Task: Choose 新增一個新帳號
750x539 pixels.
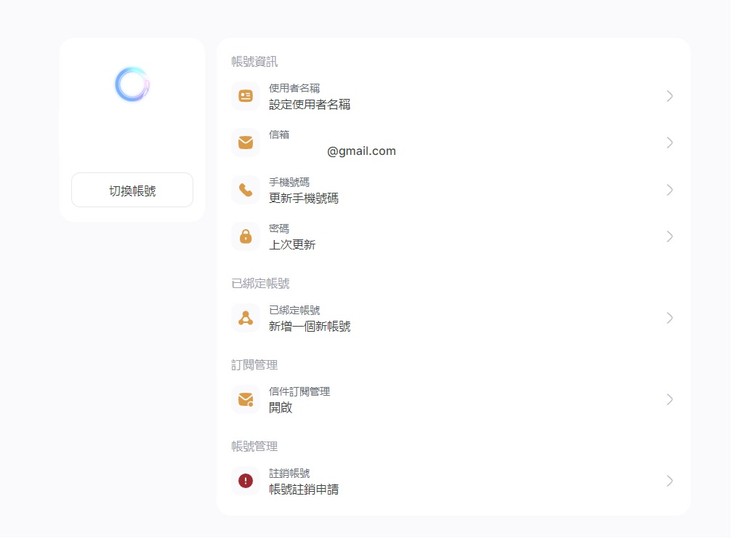Action: [x=309, y=326]
